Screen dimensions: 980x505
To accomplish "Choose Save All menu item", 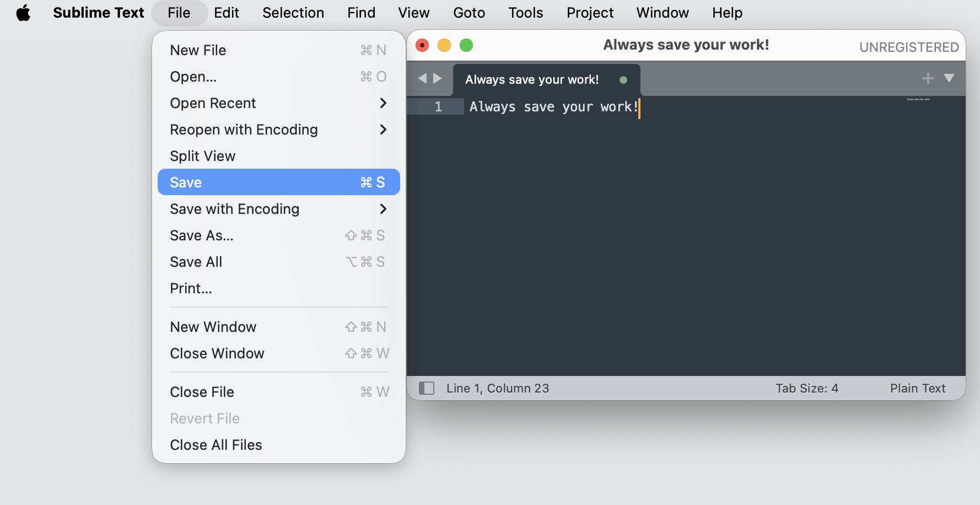I will tap(279, 262).
